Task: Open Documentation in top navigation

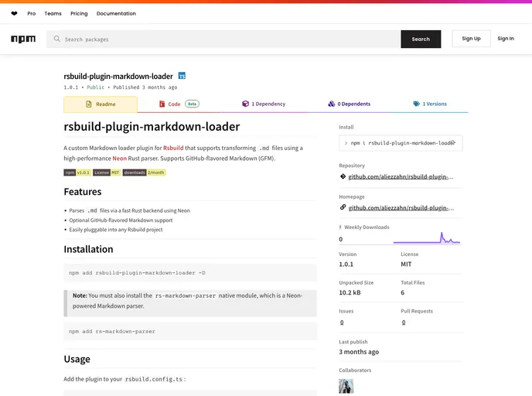Action: point(116,14)
